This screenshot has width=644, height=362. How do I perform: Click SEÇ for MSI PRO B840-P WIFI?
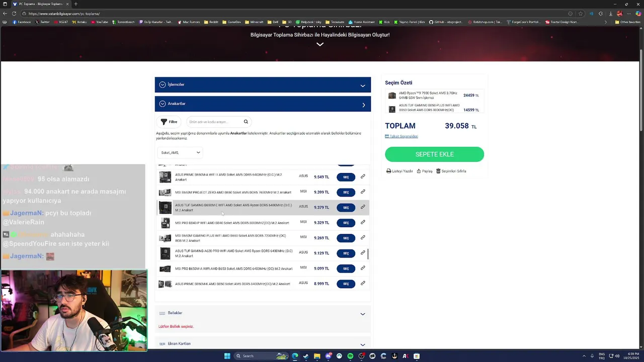coord(346,223)
